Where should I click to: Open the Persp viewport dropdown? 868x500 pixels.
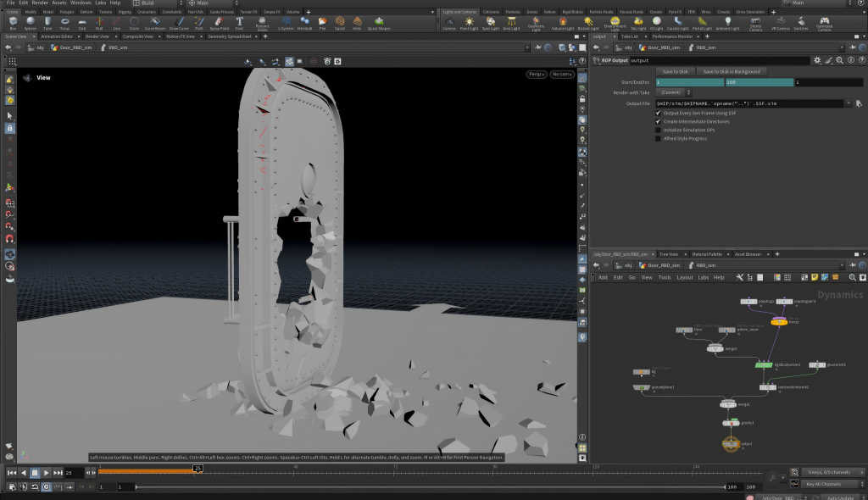point(537,75)
